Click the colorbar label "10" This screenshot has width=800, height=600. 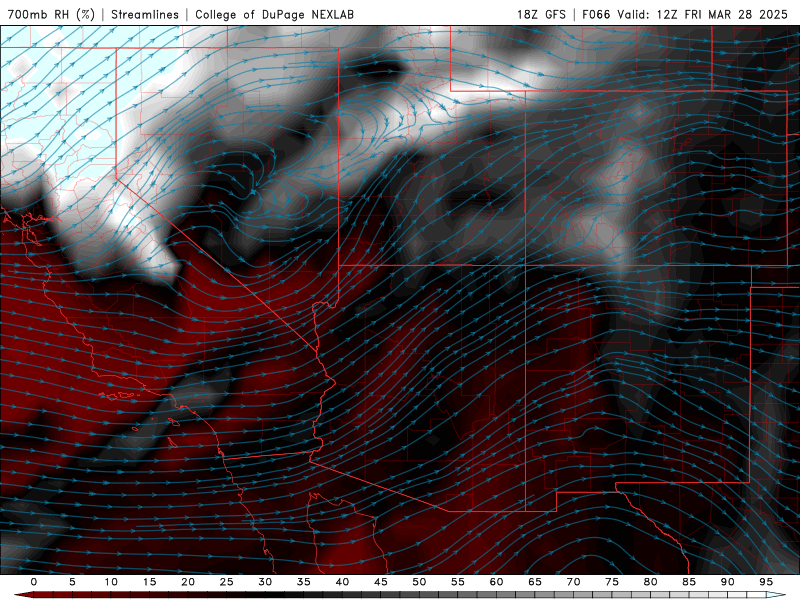coord(111,582)
